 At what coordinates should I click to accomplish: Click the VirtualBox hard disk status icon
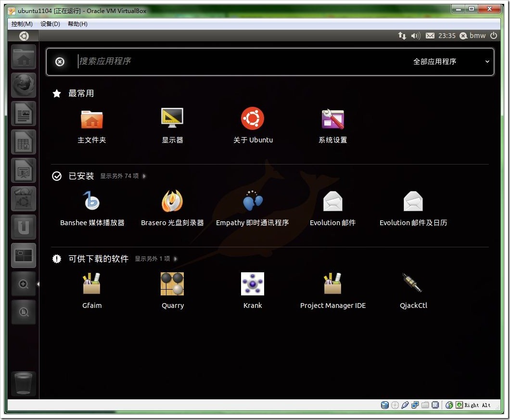click(x=385, y=405)
